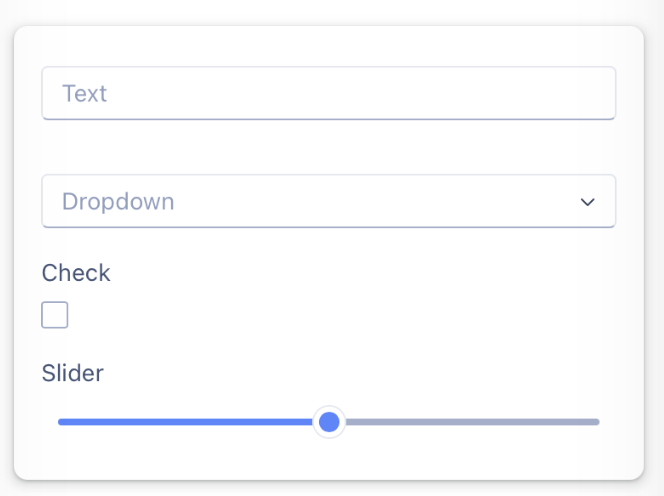Click empty card space between Text and Dropdown

click(329, 147)
